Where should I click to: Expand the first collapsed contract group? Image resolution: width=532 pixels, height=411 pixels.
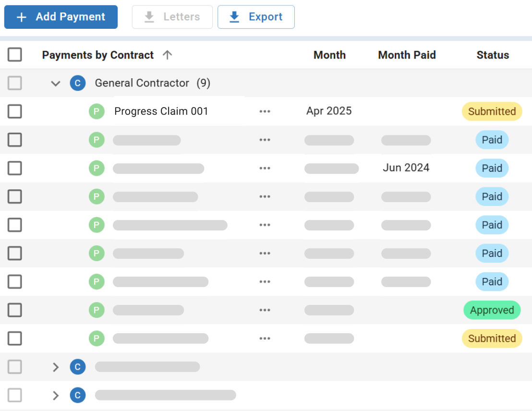coord(55,367)
